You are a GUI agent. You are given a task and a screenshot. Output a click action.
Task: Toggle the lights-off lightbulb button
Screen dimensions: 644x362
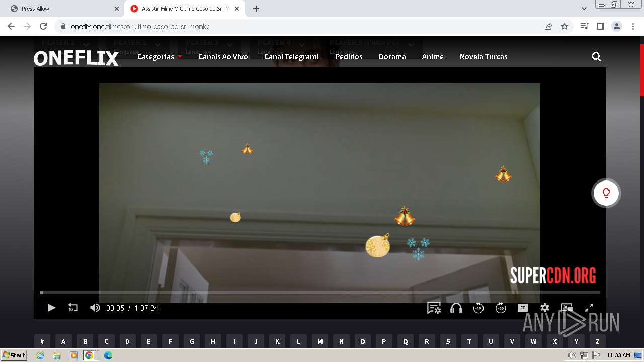(x=606, y=193)
